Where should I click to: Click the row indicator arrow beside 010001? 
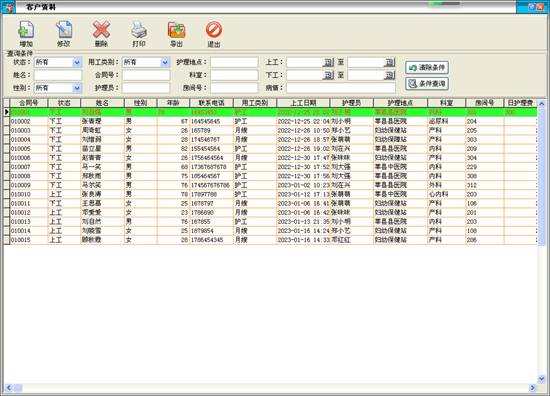(7, 112)
